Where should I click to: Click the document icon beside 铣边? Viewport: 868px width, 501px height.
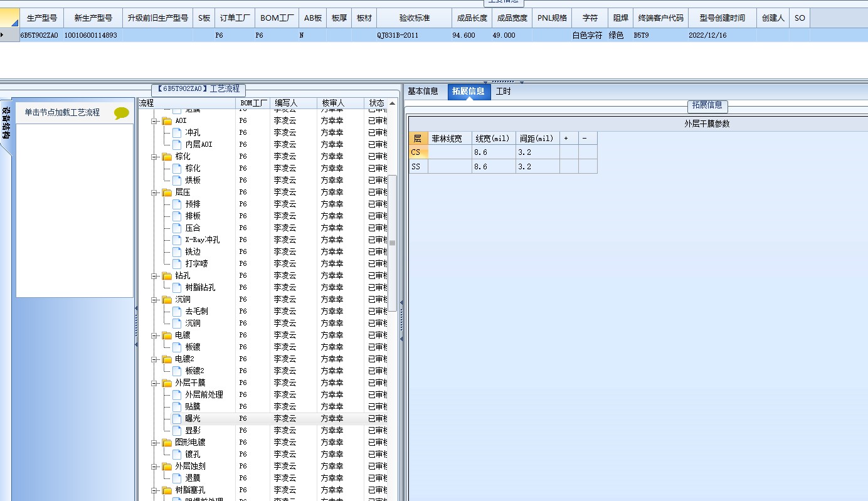177,251
